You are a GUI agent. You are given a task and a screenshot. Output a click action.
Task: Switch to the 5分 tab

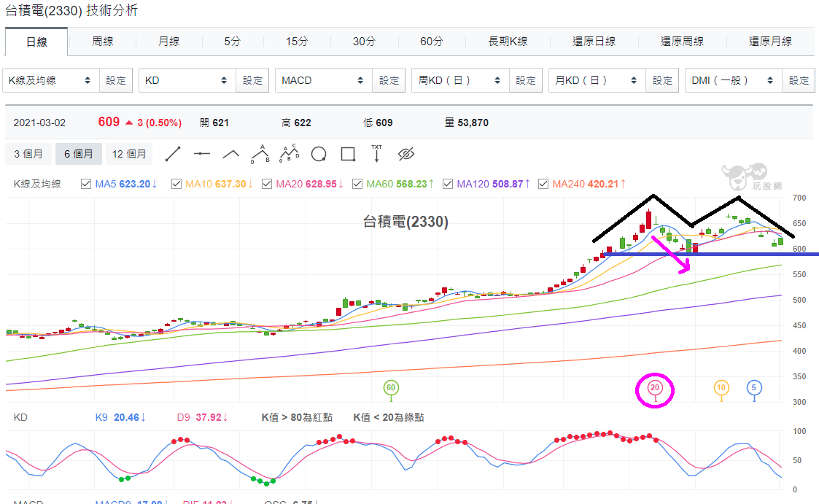tap(233, 42)
